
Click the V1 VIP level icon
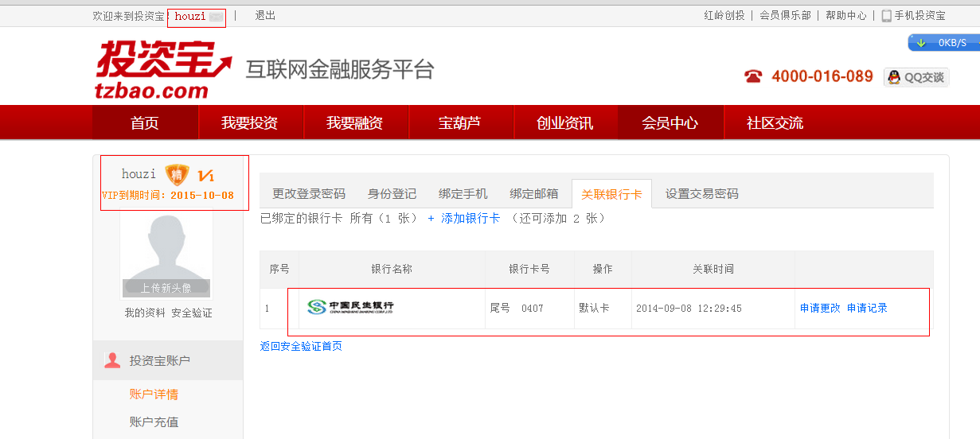(205, 176)
